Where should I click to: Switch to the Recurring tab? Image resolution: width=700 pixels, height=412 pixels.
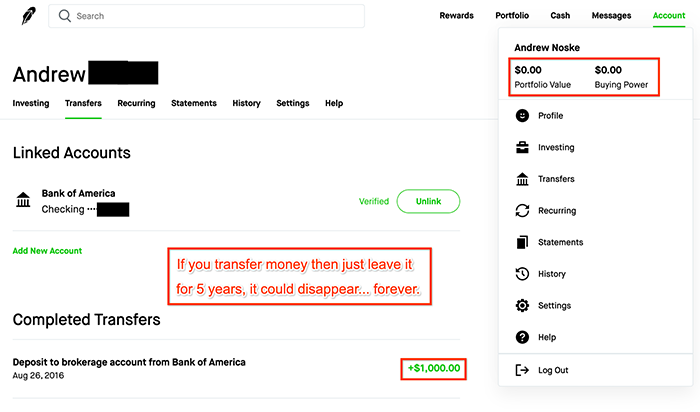pyautogui.click(x=136, y=103)
